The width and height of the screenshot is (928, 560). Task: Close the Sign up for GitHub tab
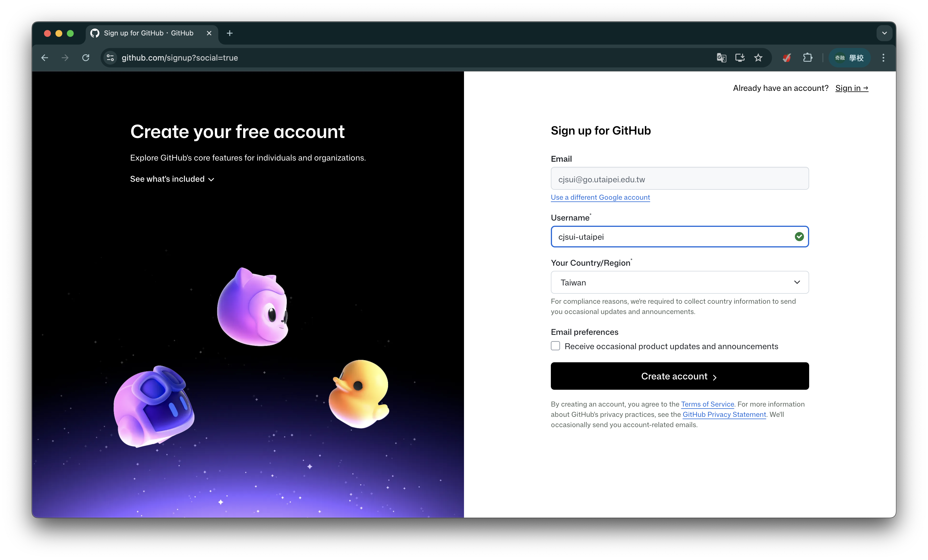pos(209,33)
